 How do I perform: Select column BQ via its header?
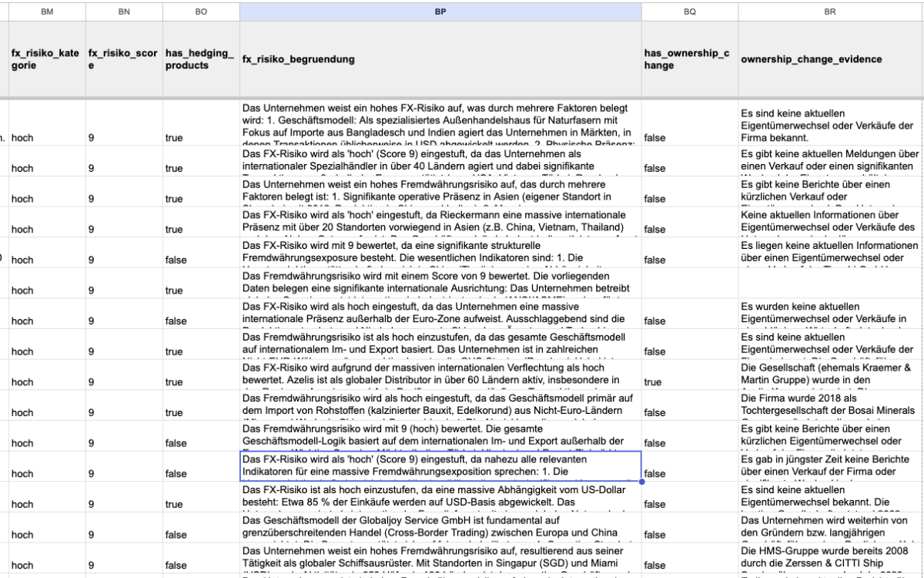tap(689, 12)
